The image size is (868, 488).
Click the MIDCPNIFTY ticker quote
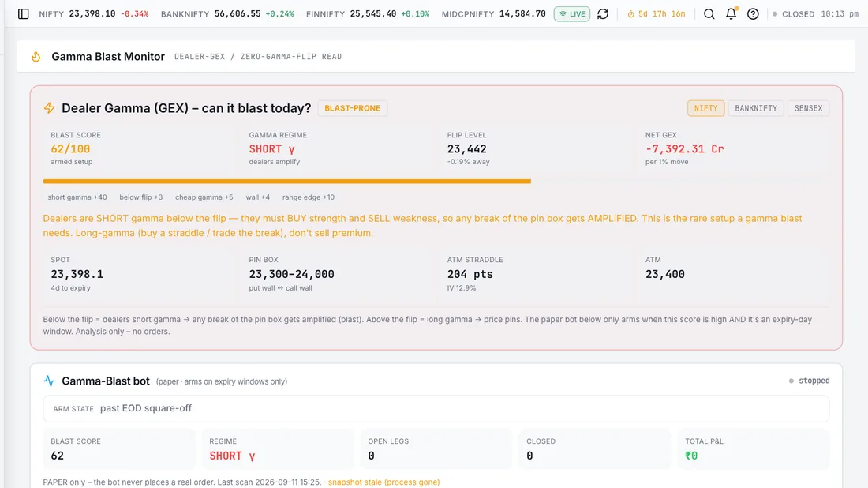point(494,14)
